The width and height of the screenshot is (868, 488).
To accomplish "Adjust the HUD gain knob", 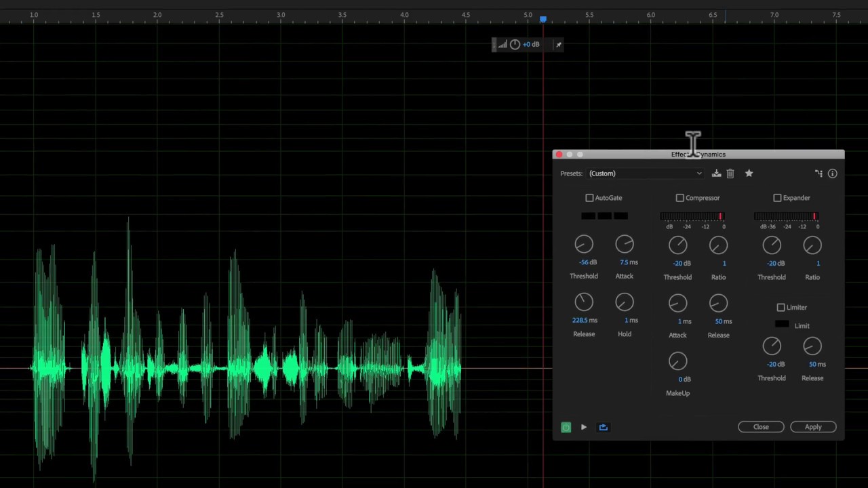I will 515,45.
